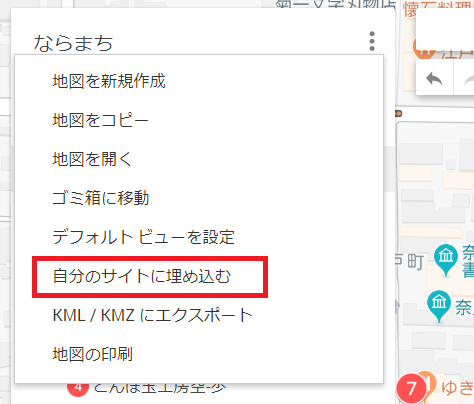Click the lower teal museum marker on map
474x404 pixels.
click(x=439, y=306)
